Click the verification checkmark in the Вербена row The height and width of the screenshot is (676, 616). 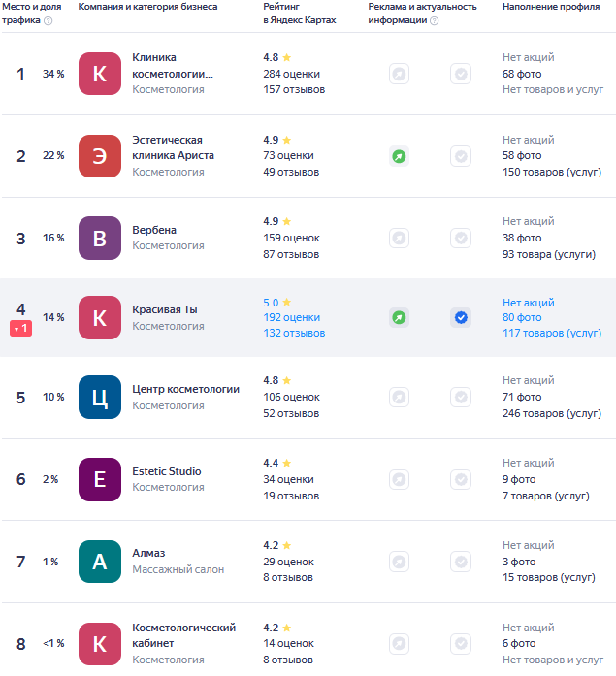pyautogui.click(x=461, y=238)
